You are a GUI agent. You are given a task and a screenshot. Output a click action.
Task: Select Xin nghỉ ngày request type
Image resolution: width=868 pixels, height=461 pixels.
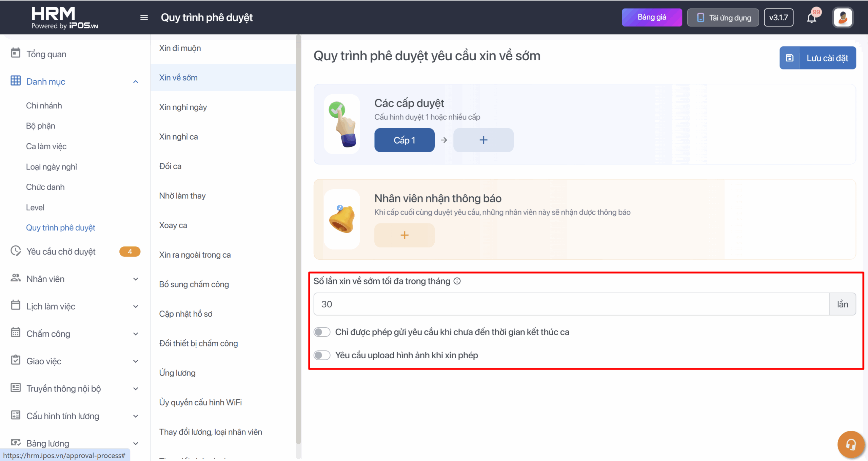click(183, 107)
